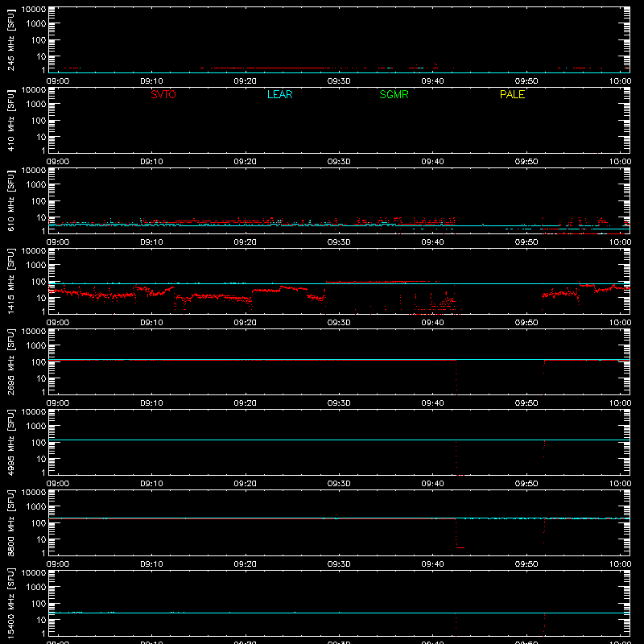The height and width of the screenshot is (644, 644).
Task: Click the 10000 tick on 8800 MHz axis
Action: coord(34,493)
